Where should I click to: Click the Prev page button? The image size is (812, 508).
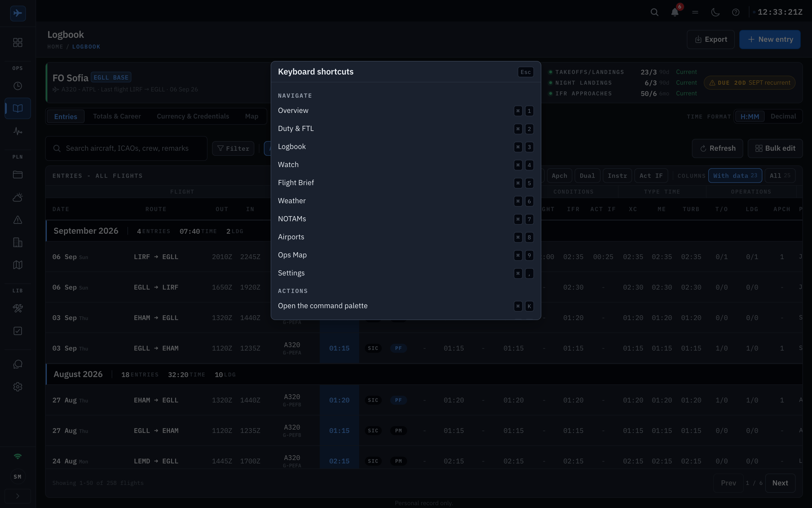coord(728,483)
